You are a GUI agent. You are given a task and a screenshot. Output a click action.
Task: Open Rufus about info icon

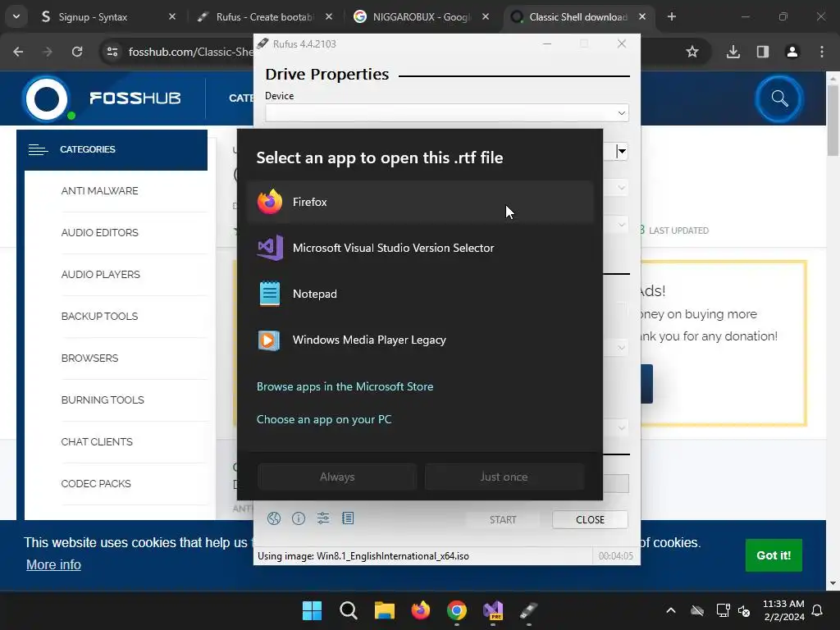pyautogui.click(x=299, y=518)
